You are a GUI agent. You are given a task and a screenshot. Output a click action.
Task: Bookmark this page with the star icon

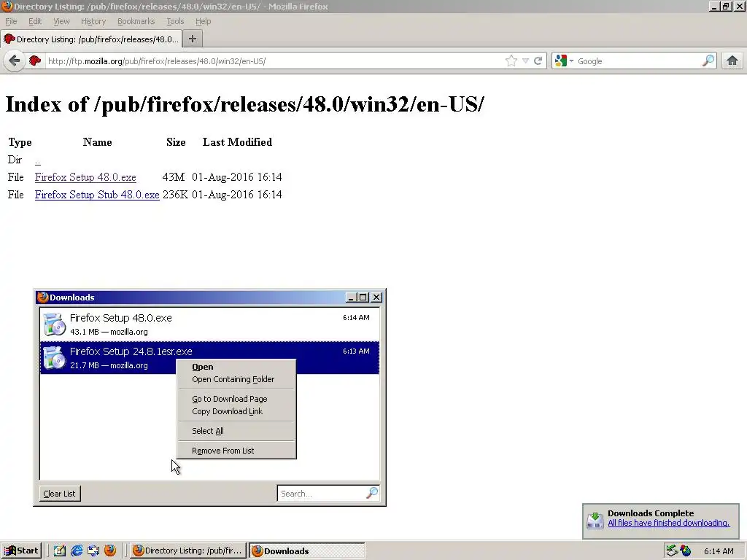click(511, 61)
